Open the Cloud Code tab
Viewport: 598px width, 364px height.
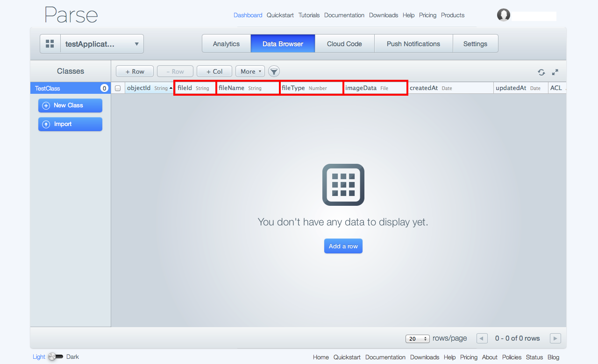pos(344,43)
